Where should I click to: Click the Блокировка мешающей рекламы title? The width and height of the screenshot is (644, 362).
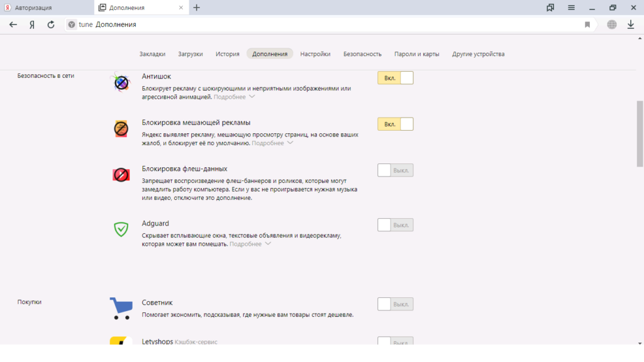196,123
